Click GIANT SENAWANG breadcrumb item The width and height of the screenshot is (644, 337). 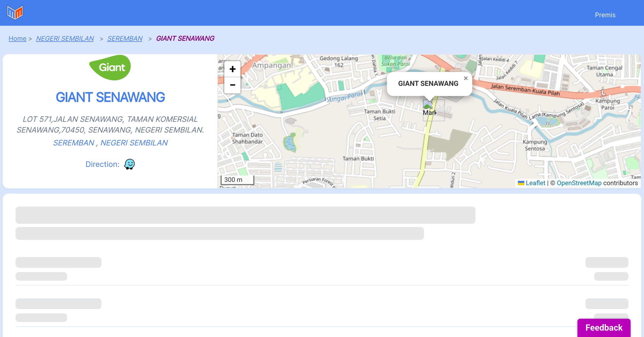pos(185,39)
